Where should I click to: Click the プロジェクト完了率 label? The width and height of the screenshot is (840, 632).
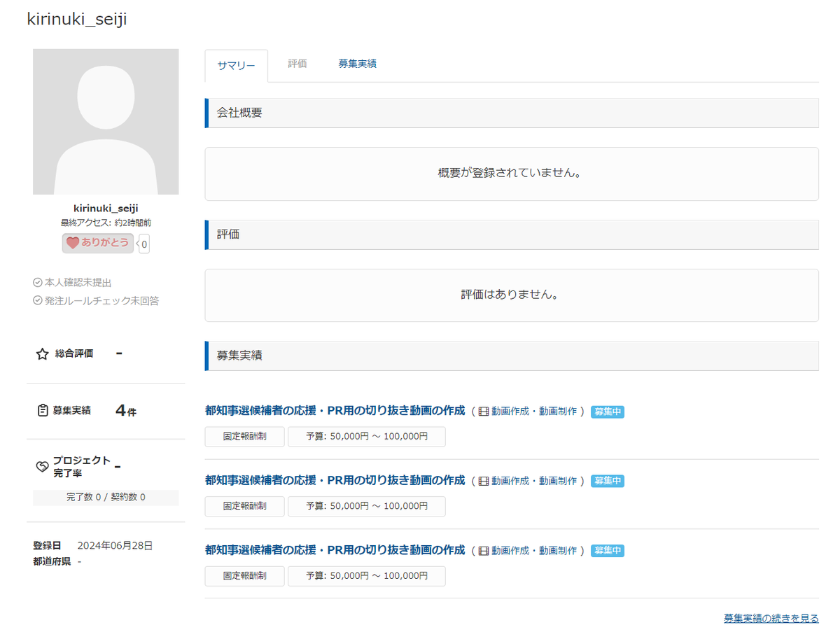pyautogui.click(x=82, y=466)
